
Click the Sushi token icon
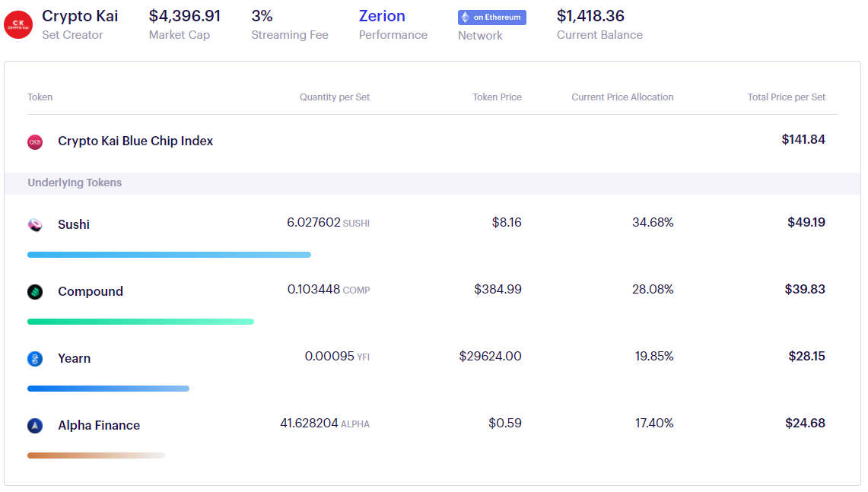click(x=35, y=224)
